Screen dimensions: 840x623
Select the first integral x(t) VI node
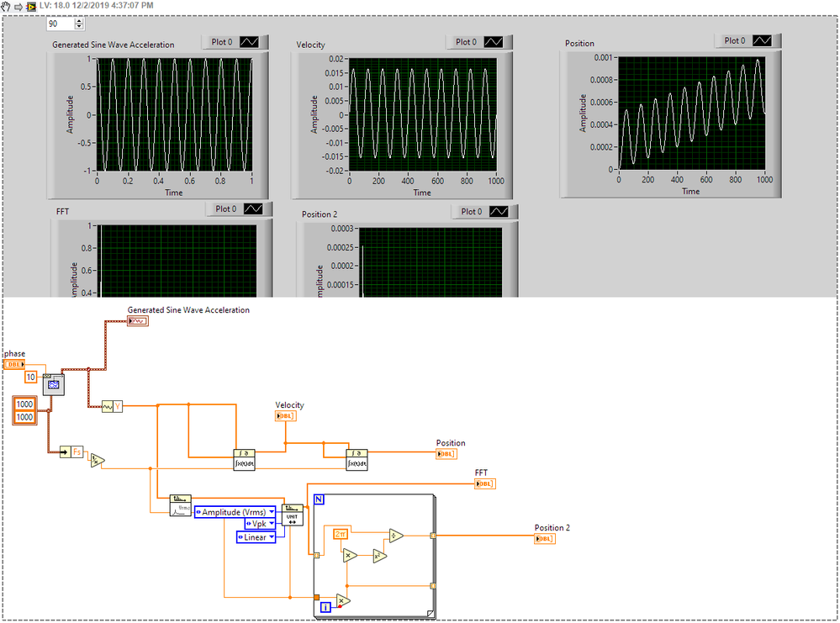click(245, 460)
